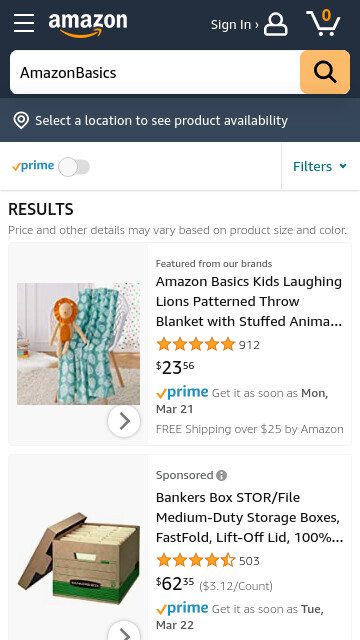This screenshot has height=640, width=360.
Task: Open Amazon Basics Kids Laughing Lions blanket
Action: 249,302
